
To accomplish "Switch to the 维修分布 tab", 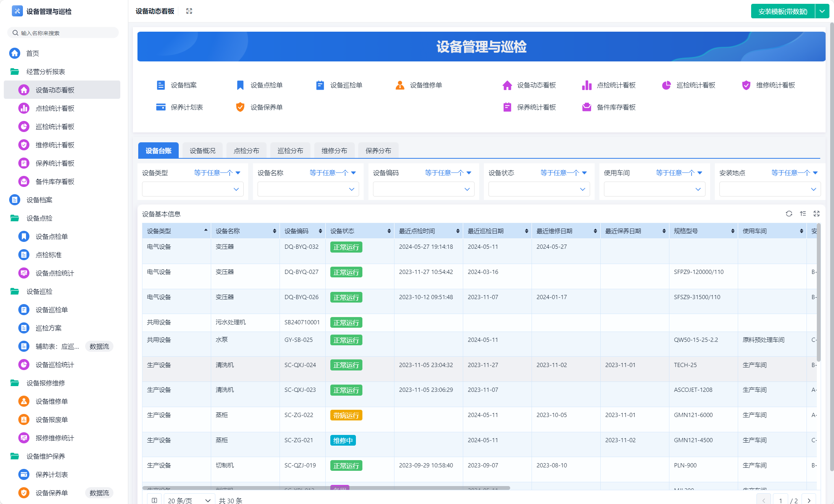I will [334, 151].
